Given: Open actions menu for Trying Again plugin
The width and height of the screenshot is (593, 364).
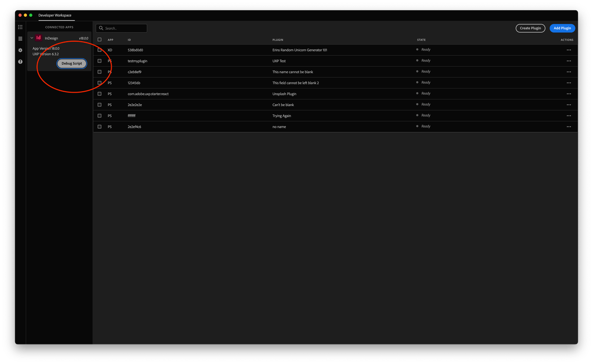Looking at the screenshot, I should (x=569, y=116).
